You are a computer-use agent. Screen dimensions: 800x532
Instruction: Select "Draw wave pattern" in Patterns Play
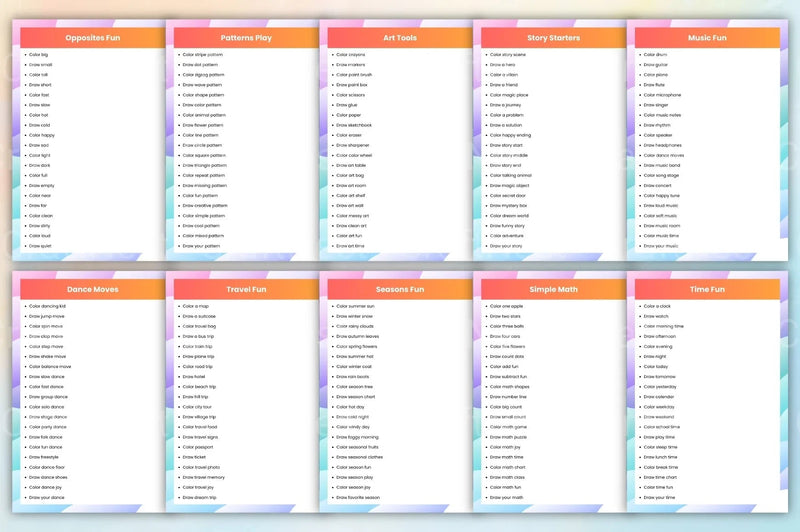click(202, 85)
